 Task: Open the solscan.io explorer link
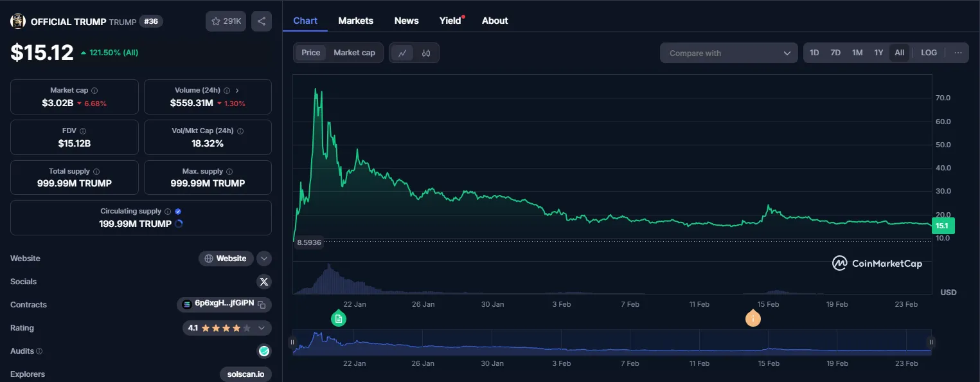pos(245,374)
